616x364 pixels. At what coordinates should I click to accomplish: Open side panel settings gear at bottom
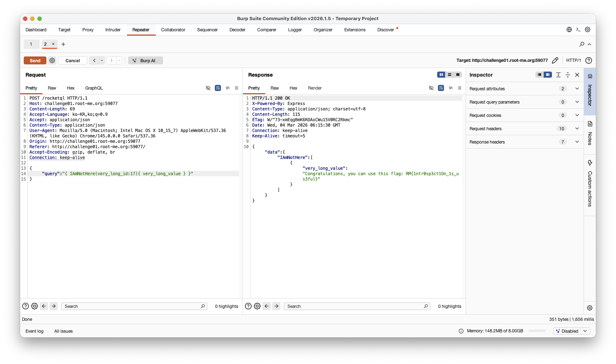pyautogui.click(x=590, y=308)
